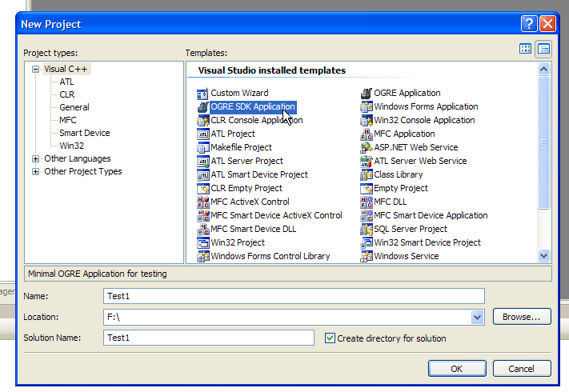Toggle Create directory for solution checkbox
The width and height of the screenshot is (569, 392).
pos(330,338)
